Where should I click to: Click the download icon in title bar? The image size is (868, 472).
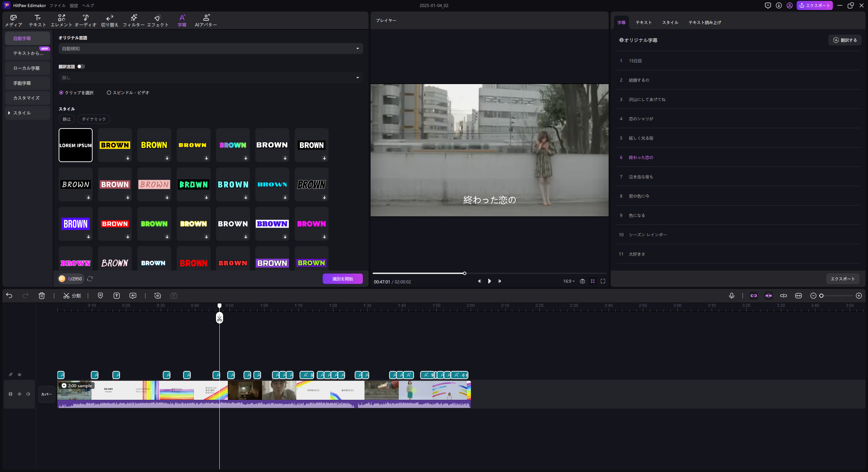(779, 5)
